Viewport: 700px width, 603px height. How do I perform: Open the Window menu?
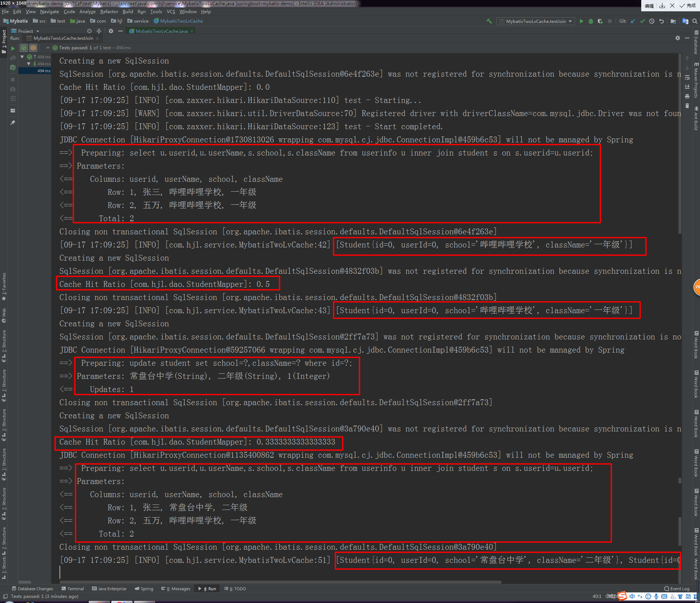(x=188, y=12)
